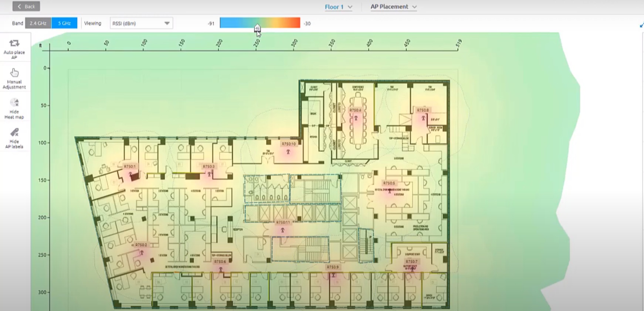This screenshot has width=644, height=311.
Task: Expand the Floor 1 selector
Action: tap(338, 7)
